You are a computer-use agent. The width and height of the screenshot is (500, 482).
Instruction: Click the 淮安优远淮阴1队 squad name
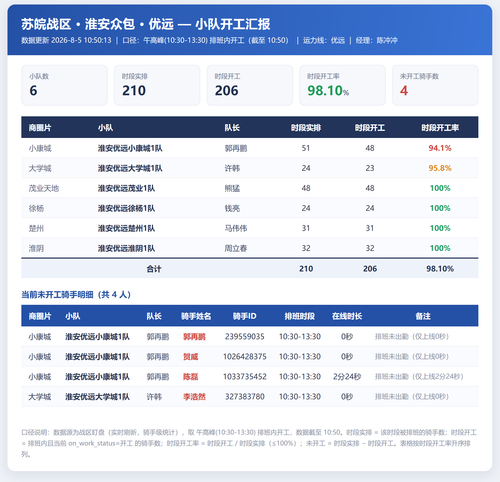click(126, 248)
